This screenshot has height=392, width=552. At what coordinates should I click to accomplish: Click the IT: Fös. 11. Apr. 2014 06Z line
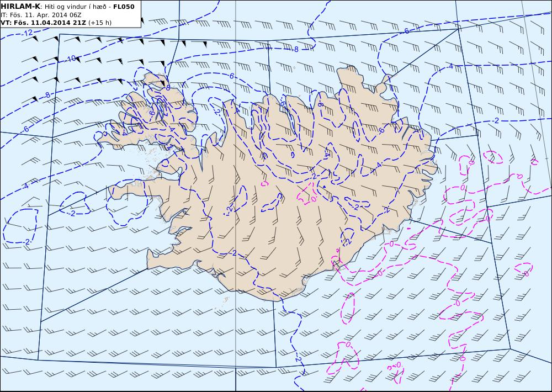[41, 15]
